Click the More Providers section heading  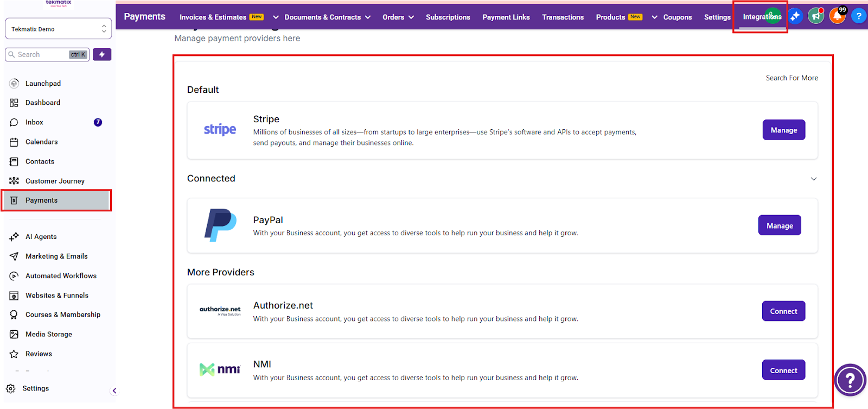coord(221,272)
